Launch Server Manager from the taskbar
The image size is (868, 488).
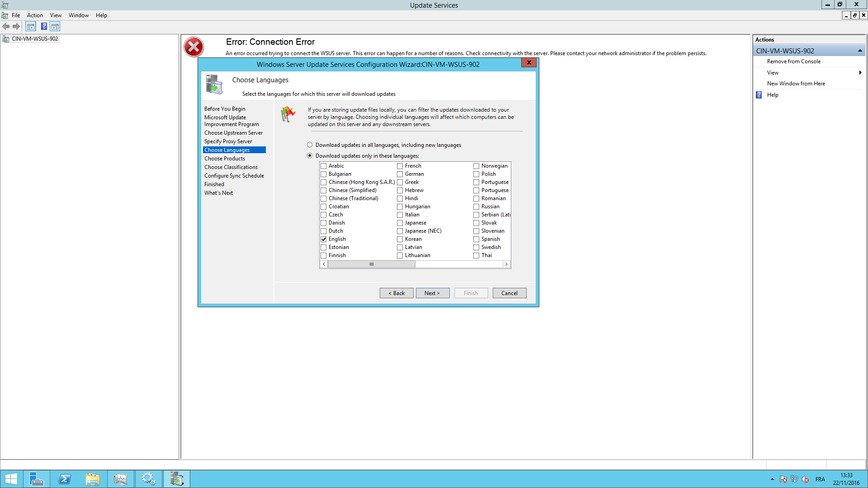click(x=36, y=479)
